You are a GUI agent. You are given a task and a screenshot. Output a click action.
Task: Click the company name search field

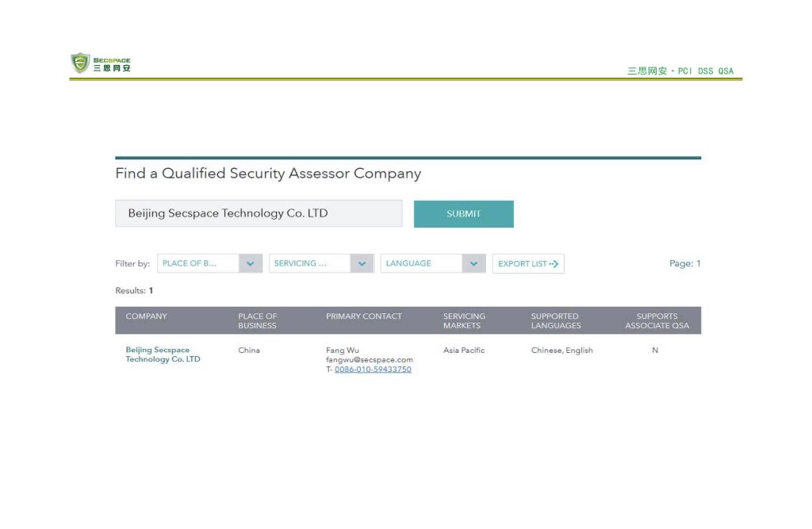(x=259, y=213)
